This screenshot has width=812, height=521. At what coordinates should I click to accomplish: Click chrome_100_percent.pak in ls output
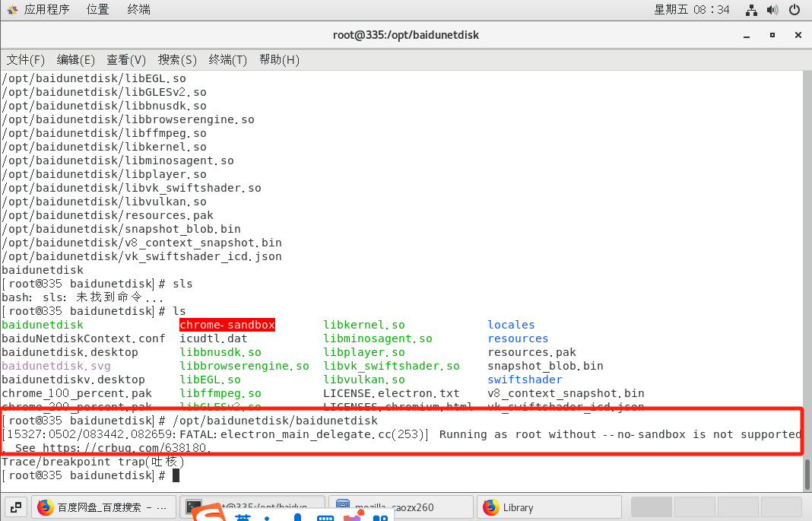pos(77,393)
